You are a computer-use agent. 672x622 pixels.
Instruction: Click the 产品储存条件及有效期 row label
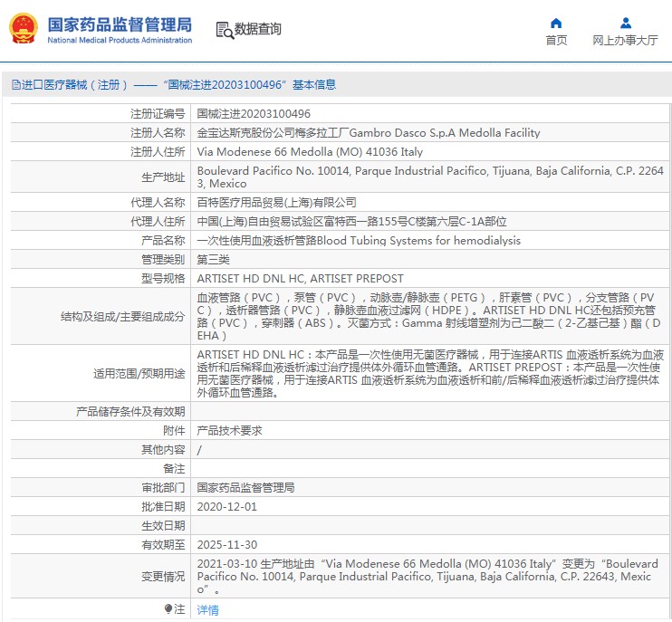[x=130, y=412]
